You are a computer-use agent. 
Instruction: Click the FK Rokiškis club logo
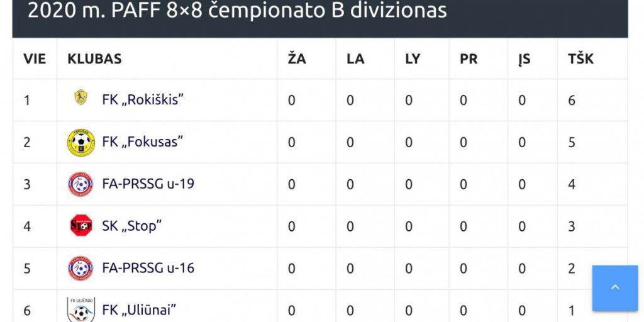click(80, 97)
